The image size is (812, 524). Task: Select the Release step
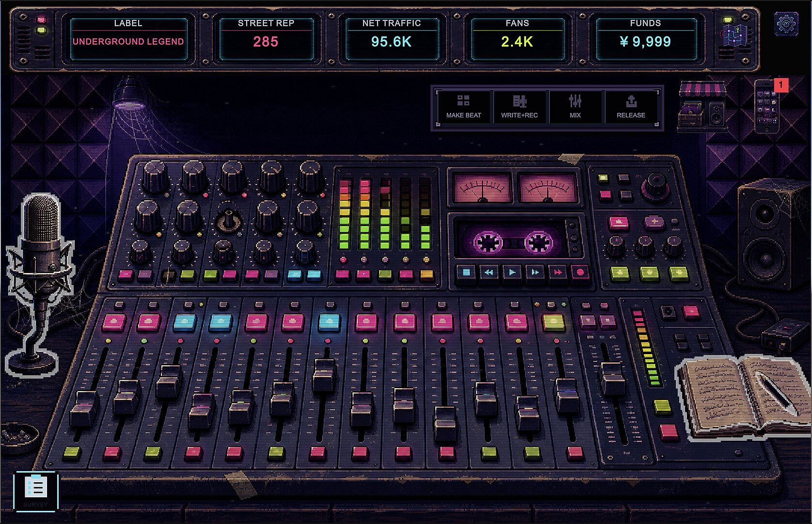tap(631, 107)
